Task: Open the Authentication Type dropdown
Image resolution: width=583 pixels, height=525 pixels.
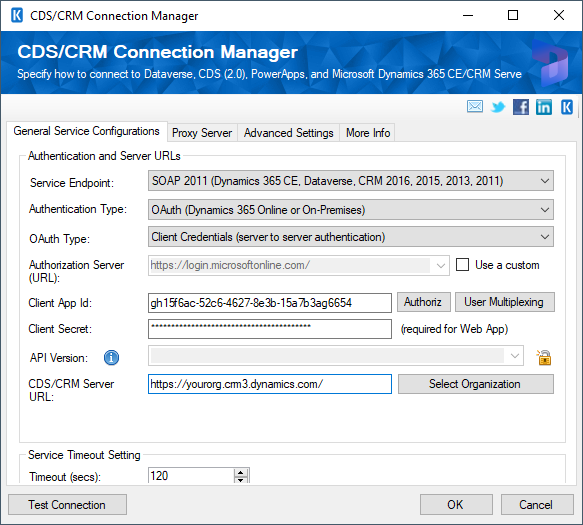Action: click(x=351, y=210)
